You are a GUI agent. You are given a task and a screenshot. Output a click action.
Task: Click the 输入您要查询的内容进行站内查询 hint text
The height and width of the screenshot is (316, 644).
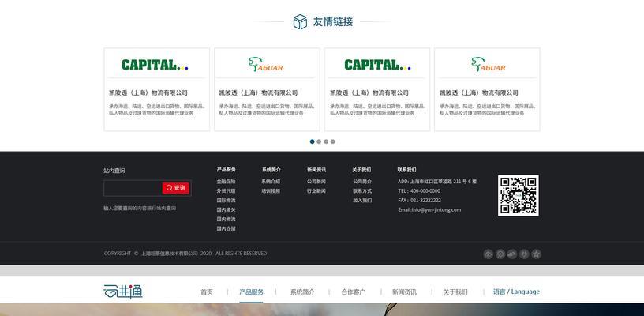tap(140, 208)
